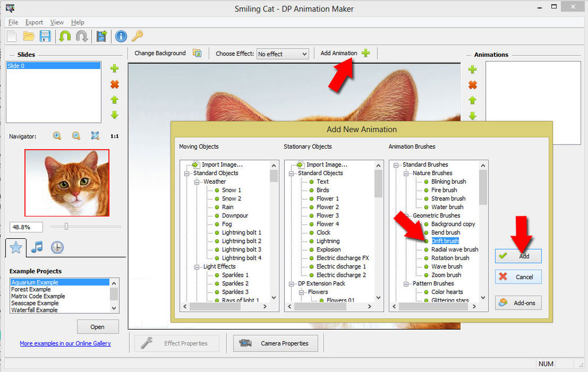This screenshot has width=588, height=372.
Task: Cancel the Add New Animation dialog
Action: (519, 277)
